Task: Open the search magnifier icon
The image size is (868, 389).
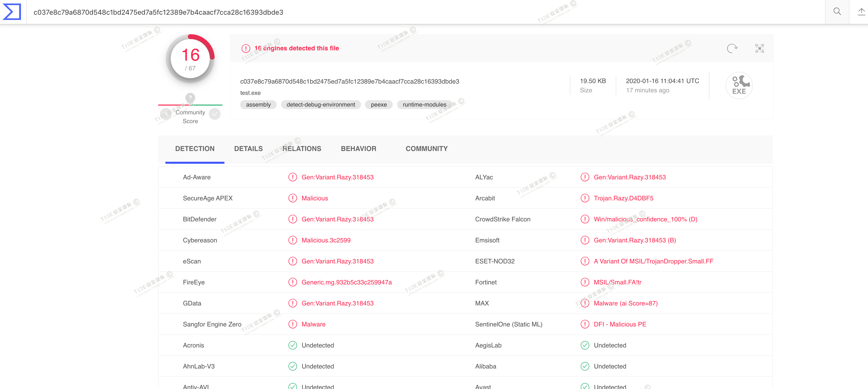Action: tap(837, 12)
